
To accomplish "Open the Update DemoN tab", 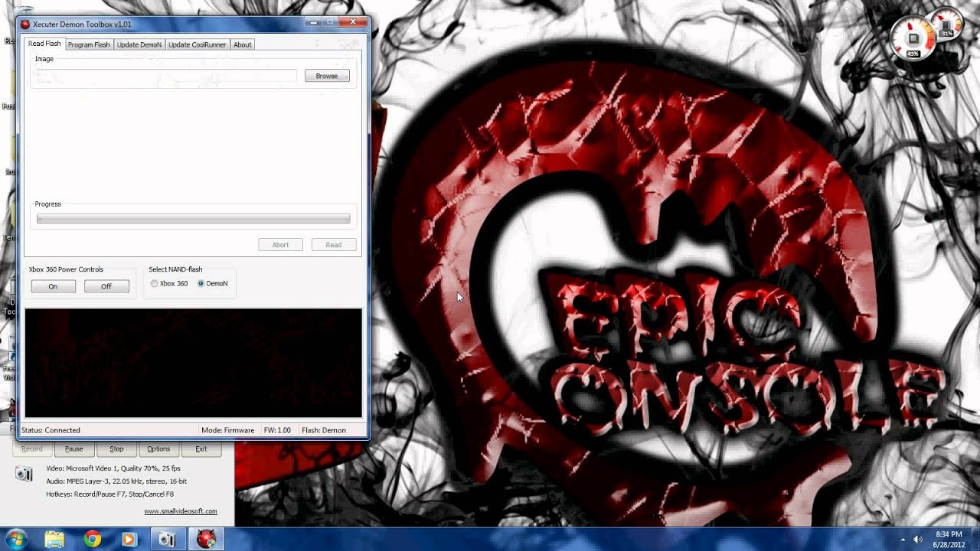I will pyautogui.click(x=139, y=44).
